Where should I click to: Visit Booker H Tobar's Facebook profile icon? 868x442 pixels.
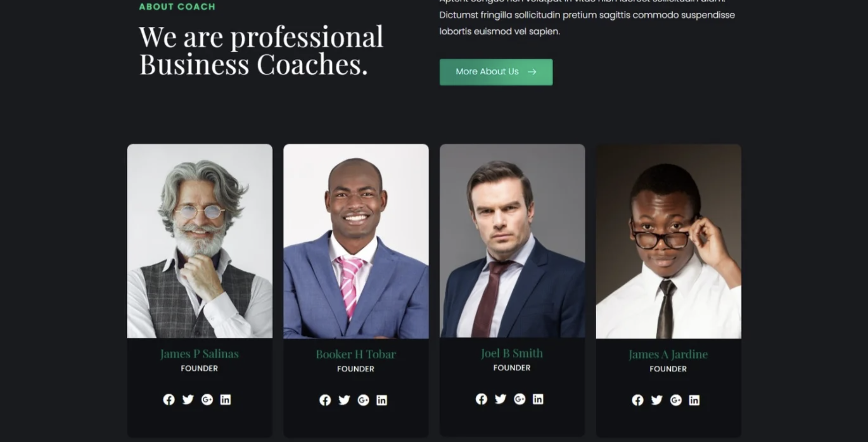[x=325, y=400]
